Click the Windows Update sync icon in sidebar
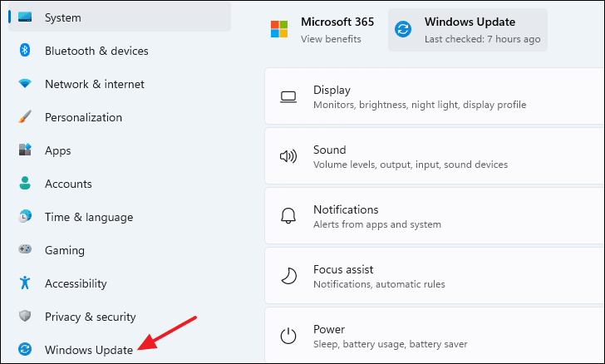 click(x=25, y=349)
